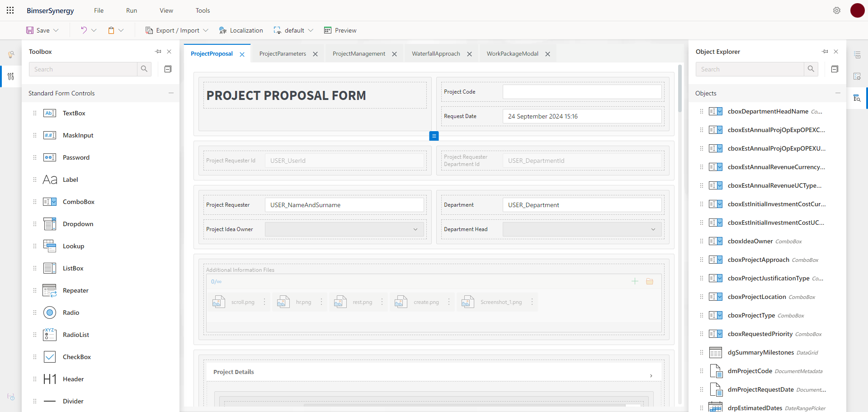Open the Properties panel from the right sidebar
The width and height of the screenshot is (868, 412).
pyautogui.click(x=858, y=54)
